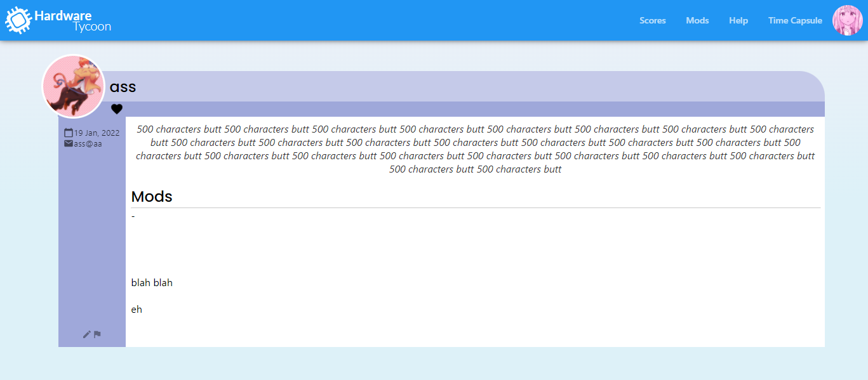The width and height of the screenshot is (868, 380).
Task: Click the flag report icon
Action: point(97,334)
